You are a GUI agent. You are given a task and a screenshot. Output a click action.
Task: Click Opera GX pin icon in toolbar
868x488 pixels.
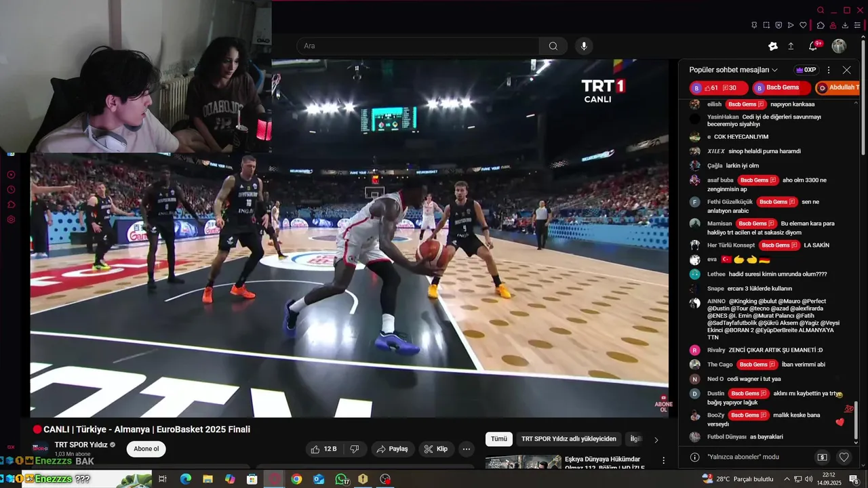pos(754,25)
